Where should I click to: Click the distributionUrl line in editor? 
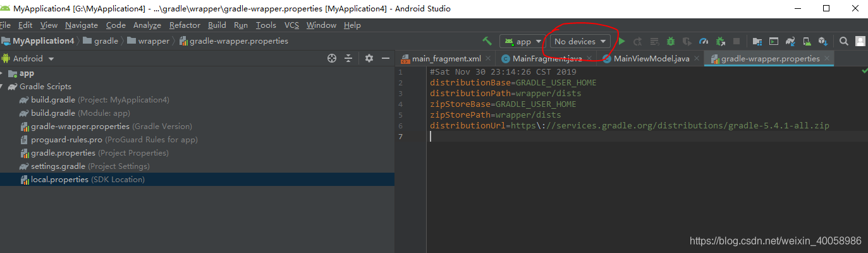click(630, 126)
